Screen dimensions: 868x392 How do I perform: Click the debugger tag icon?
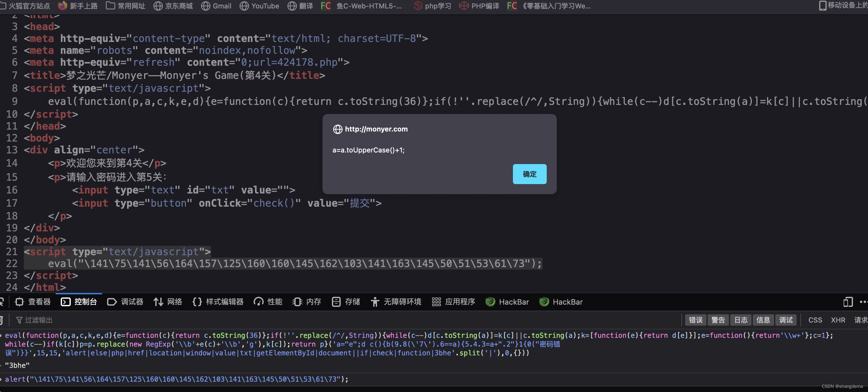pyautogui.click(x=112, y=302)
